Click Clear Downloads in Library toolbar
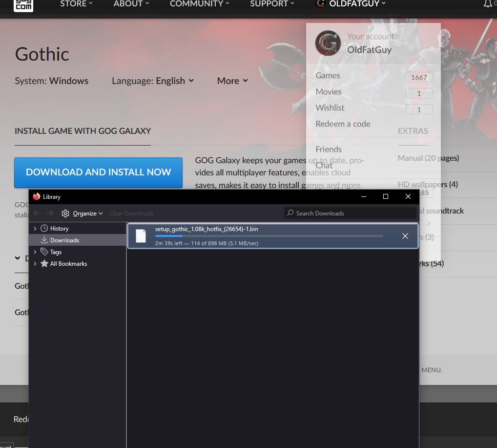The image size is (497, 448). pyautogui.click(x=131, y=213)
